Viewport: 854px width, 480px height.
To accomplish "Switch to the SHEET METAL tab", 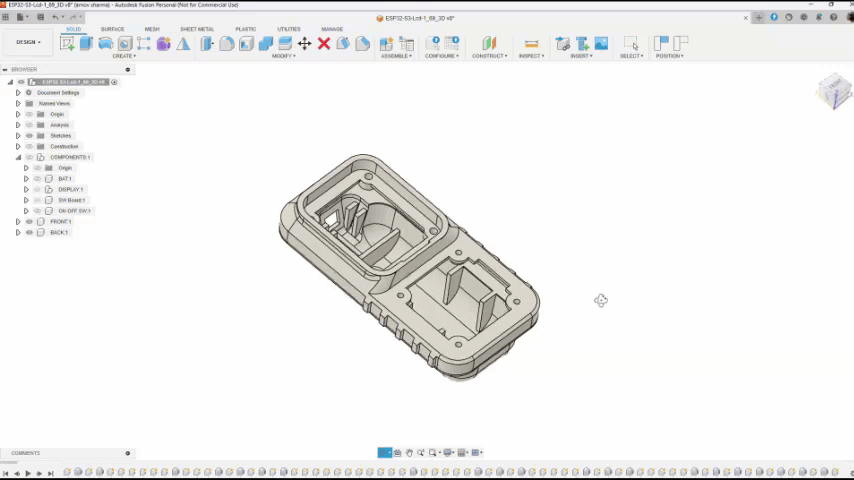I will pos(197,29).
